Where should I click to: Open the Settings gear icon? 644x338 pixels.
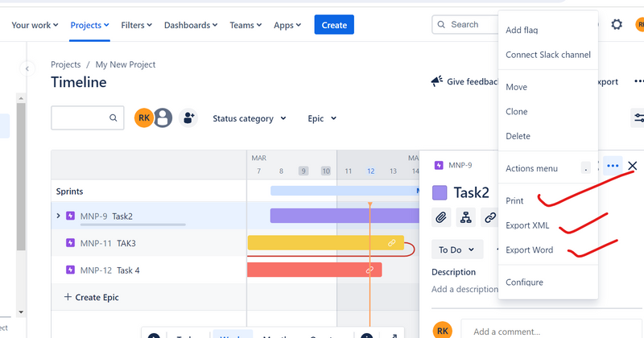[617, 25]
